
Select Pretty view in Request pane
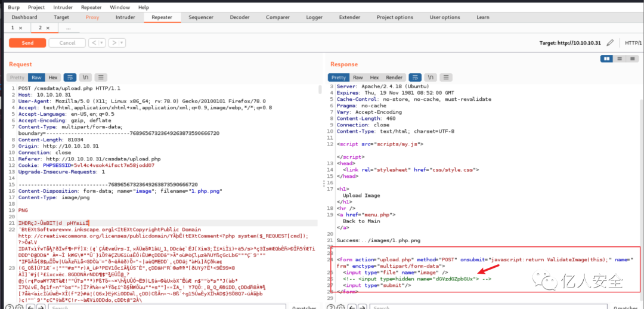click(x=17, y=78)
